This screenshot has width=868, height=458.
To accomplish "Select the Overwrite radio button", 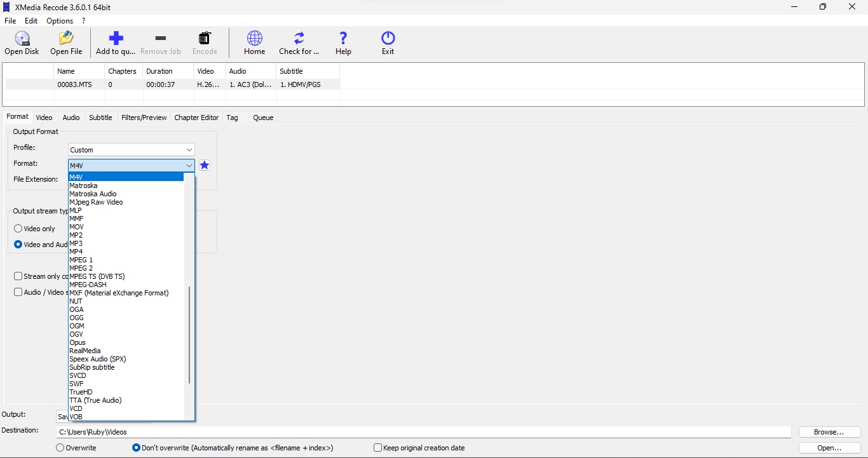I will pyautogui.click(x=60, y=448).
